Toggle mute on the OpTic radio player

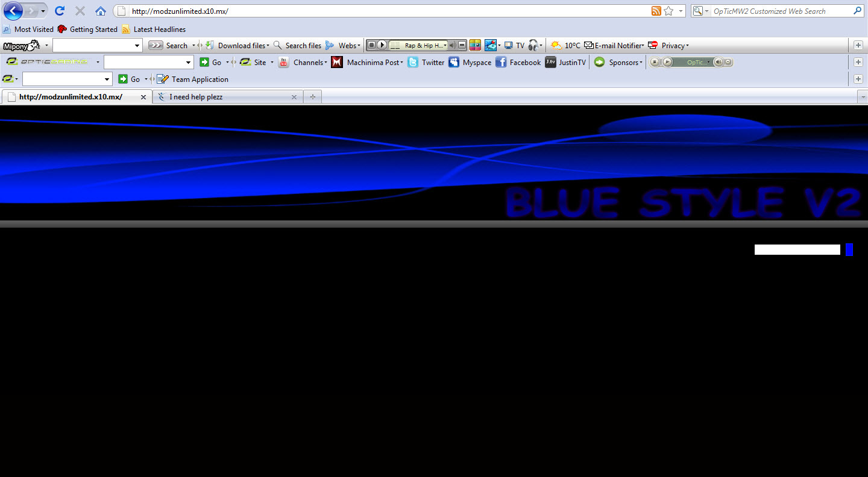tap(718, 62)
